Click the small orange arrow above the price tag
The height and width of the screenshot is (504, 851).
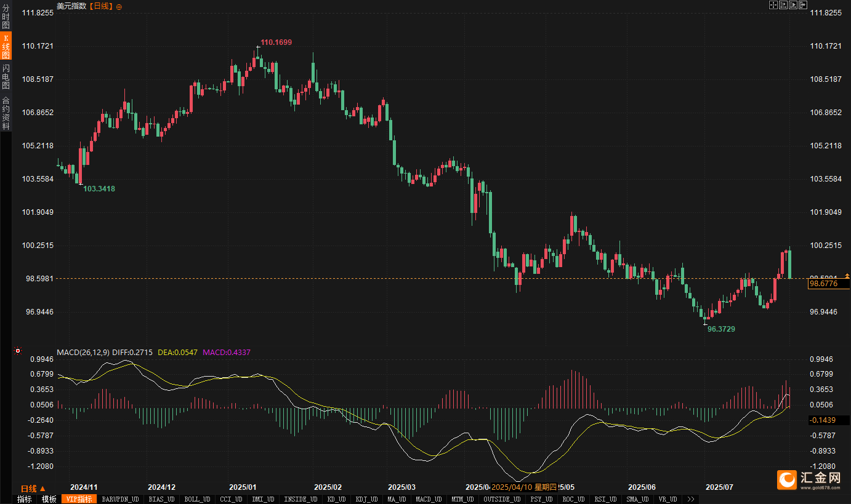(x=847, y=276)
